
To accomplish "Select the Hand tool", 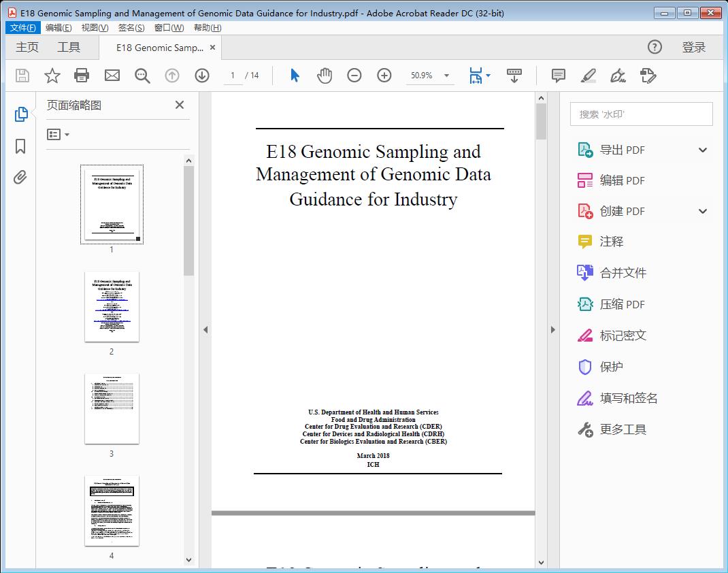I will (325, 76).
